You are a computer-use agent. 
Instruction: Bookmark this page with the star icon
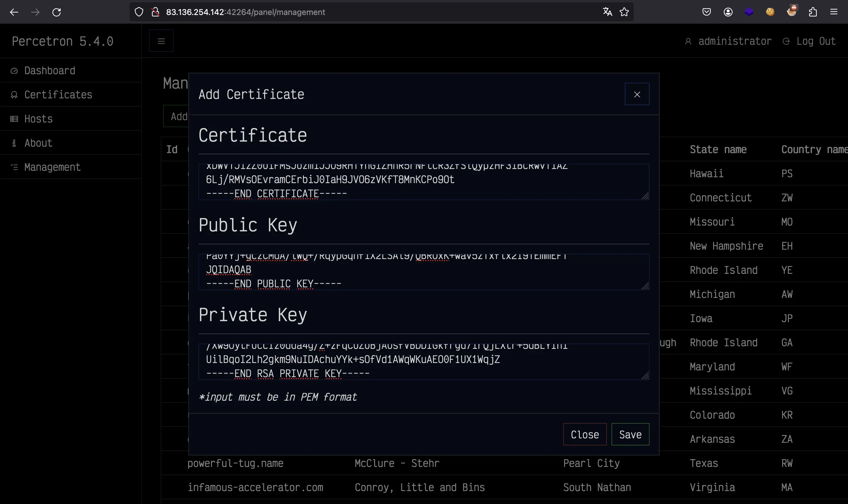(x=624, y=12)
